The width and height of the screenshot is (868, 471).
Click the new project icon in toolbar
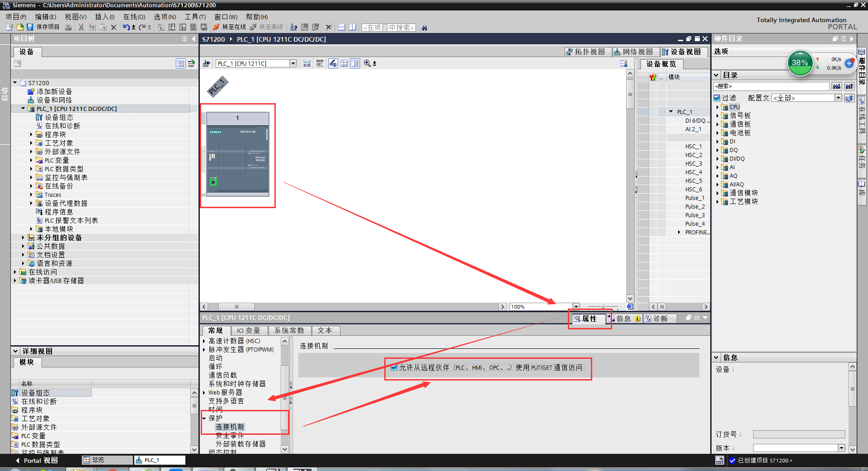click(x=9, y=27)
